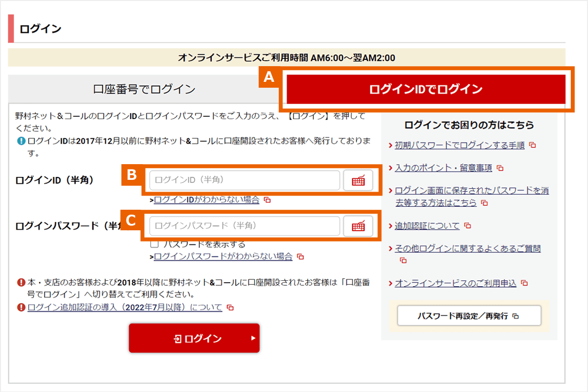Open 追加認証について link

(x=427, y=225)
